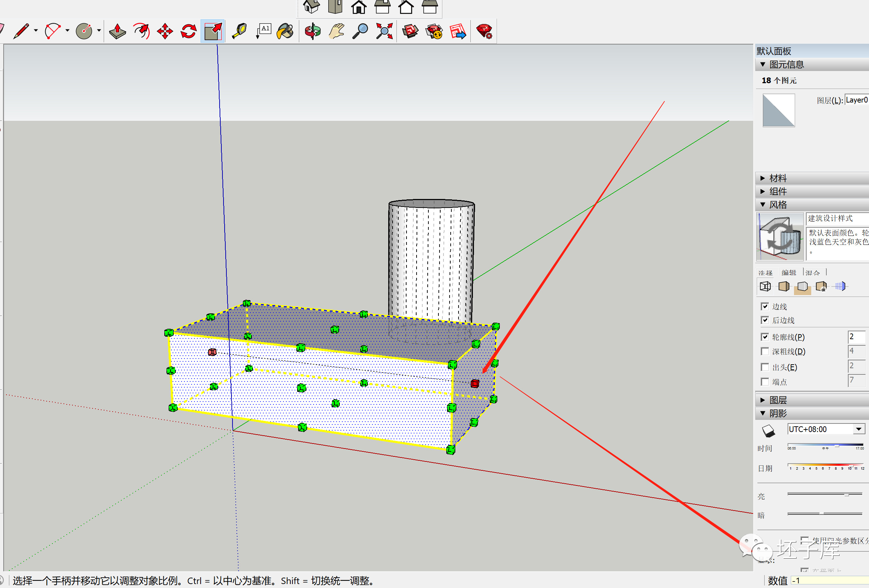Select the Arc tool
869x588 pixels.
(52, 31)
